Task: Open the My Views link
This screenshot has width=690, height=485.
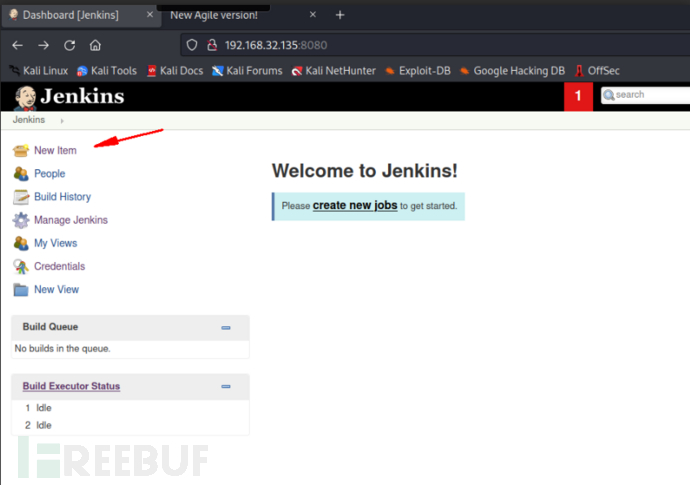Action: pyautogui.click(x=55, y=243)
